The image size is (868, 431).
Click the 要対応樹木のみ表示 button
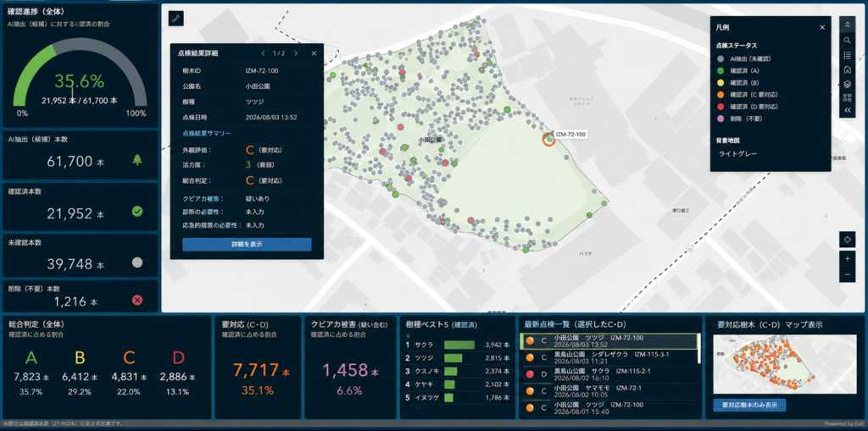[749, 405]
